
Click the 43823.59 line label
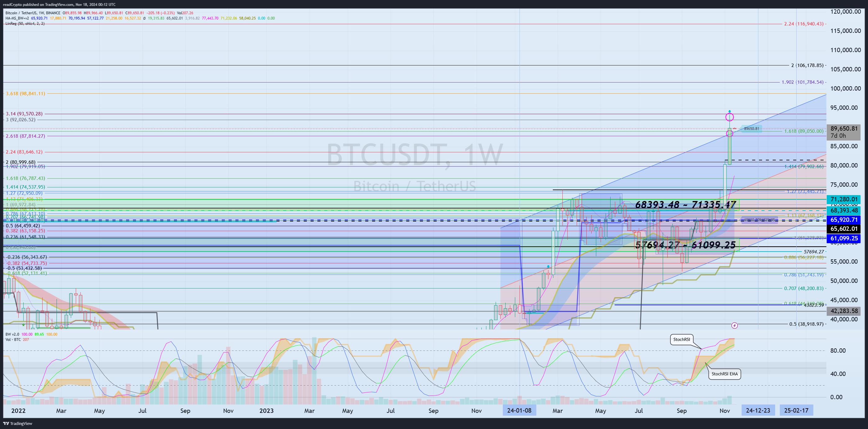point(814,305)
